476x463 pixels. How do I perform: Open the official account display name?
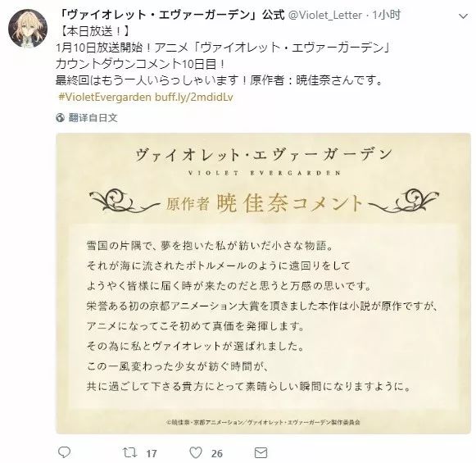click(170, 15)
